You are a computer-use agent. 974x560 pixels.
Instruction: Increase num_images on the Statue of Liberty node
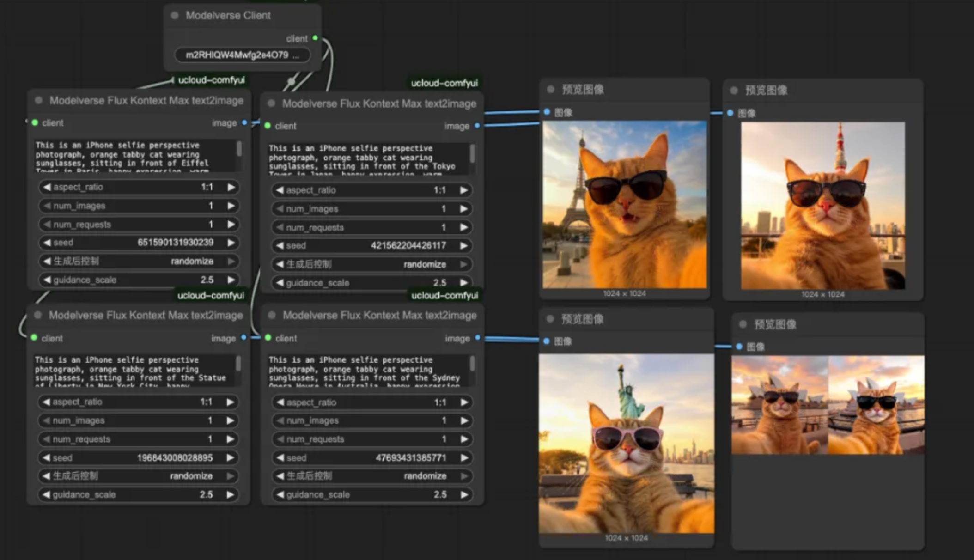[x=230, y=420]
